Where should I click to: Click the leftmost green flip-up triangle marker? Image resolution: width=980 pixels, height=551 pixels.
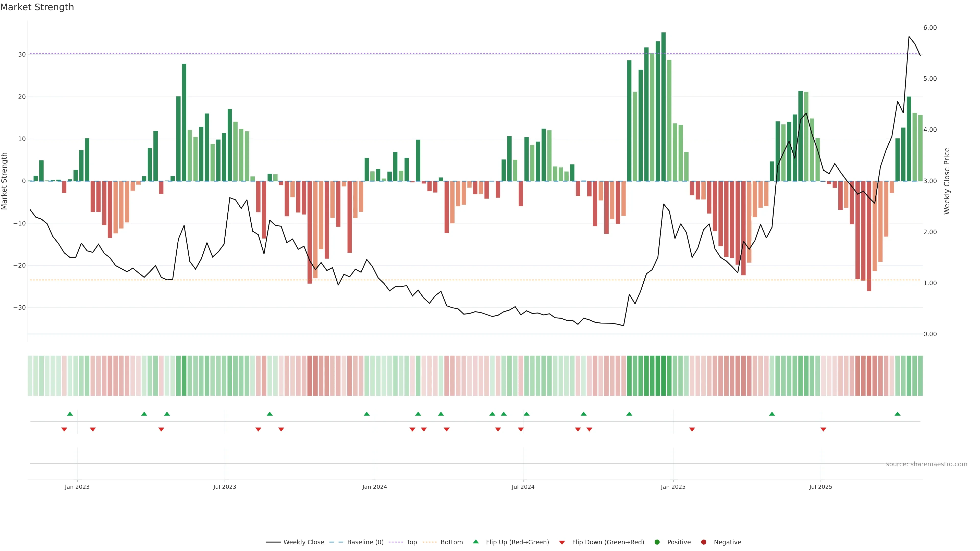click(70, 414)
